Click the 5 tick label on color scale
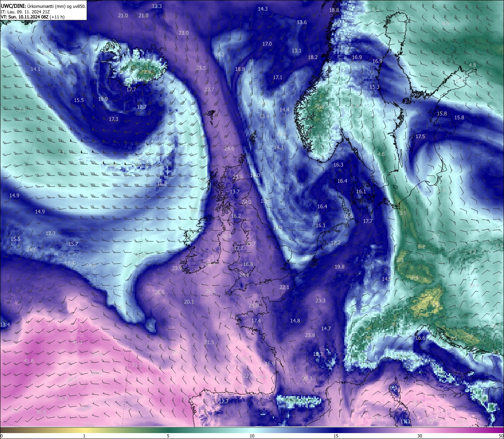Screen dimensions: 504x439 (x=168, y=436)
